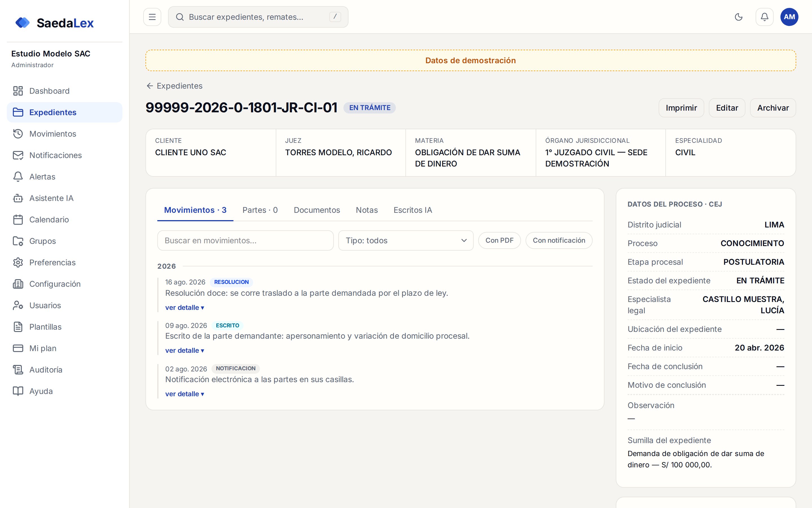Click expediente number 99999-2026-0-1801-JR-CI-01
The image size is (812, 508).
pos(241,108)
